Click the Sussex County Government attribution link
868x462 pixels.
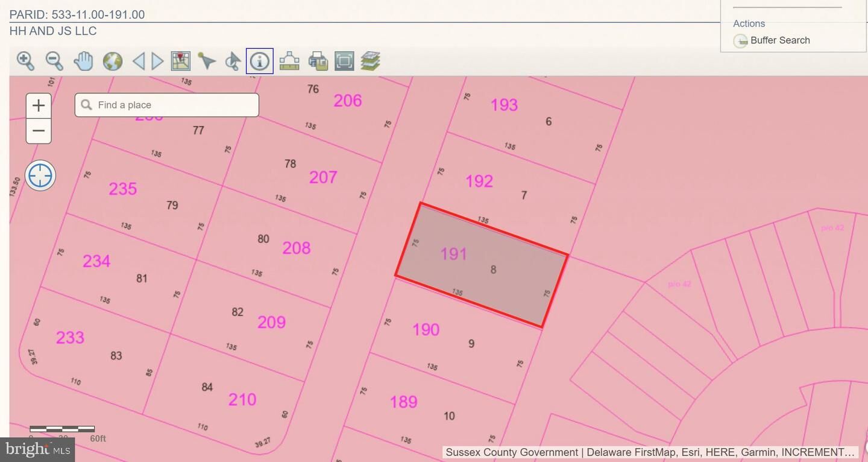tap(511, 452)
